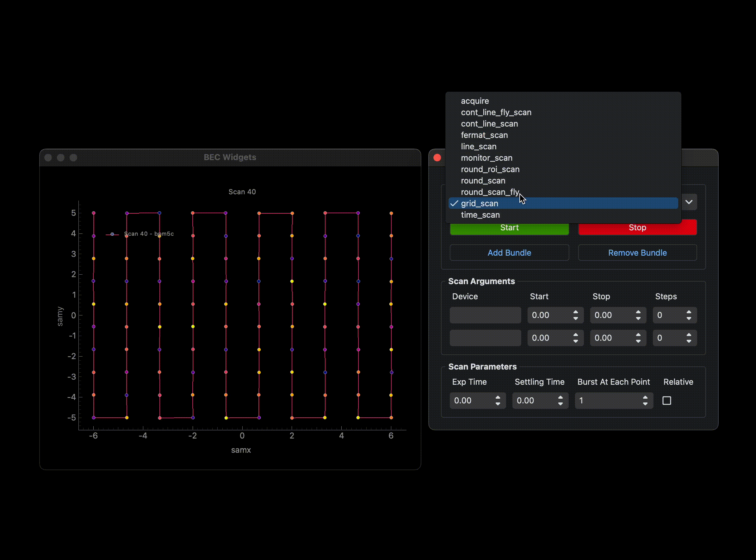Increment first row Steps spinner

click(689, 312)
